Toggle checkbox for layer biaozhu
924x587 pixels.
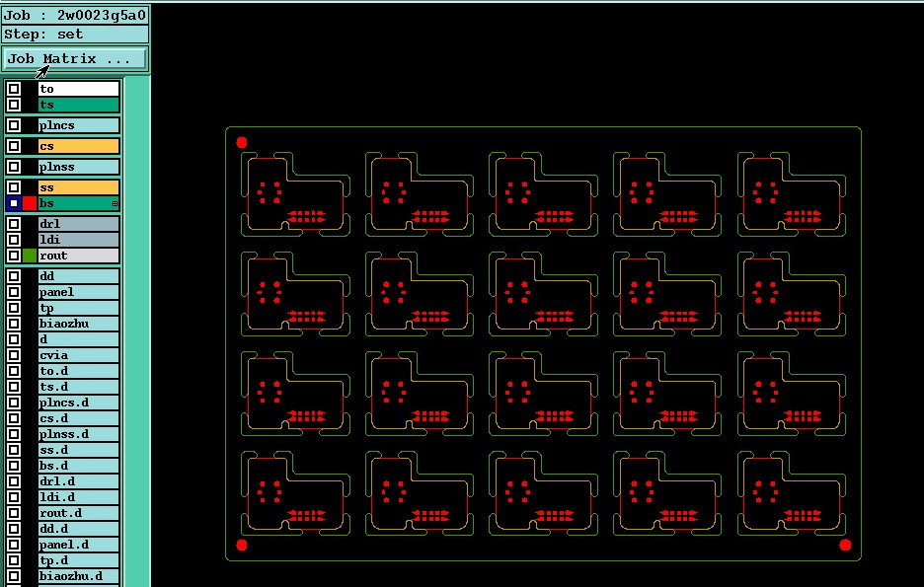pos(14,324)
